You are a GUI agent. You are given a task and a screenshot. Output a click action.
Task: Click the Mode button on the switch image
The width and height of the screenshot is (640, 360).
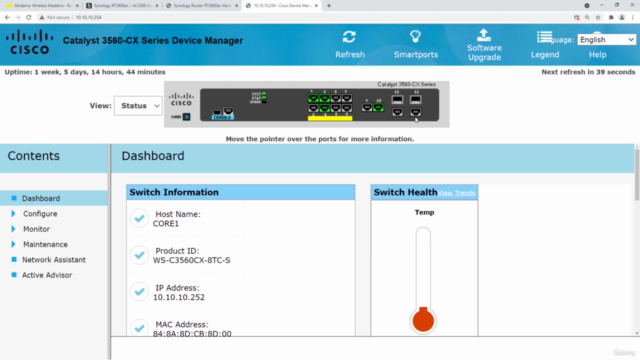(x=187, y=117)
